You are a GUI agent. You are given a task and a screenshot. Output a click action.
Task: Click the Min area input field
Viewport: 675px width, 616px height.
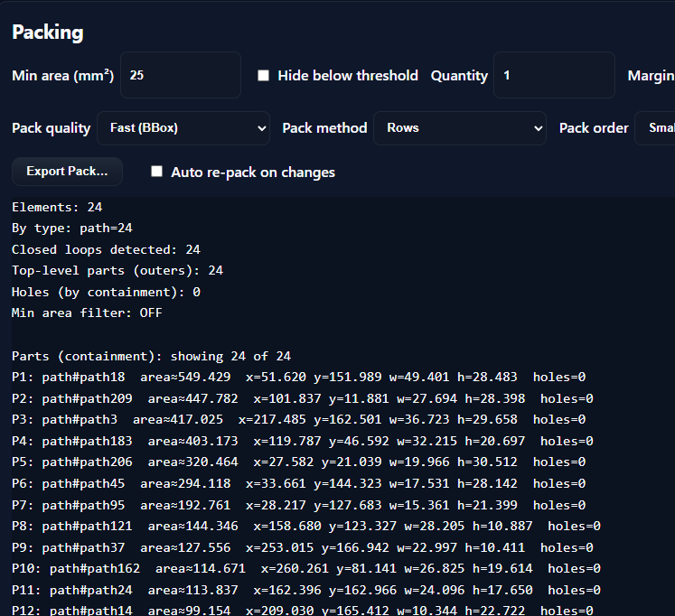(x=180, y=75)
